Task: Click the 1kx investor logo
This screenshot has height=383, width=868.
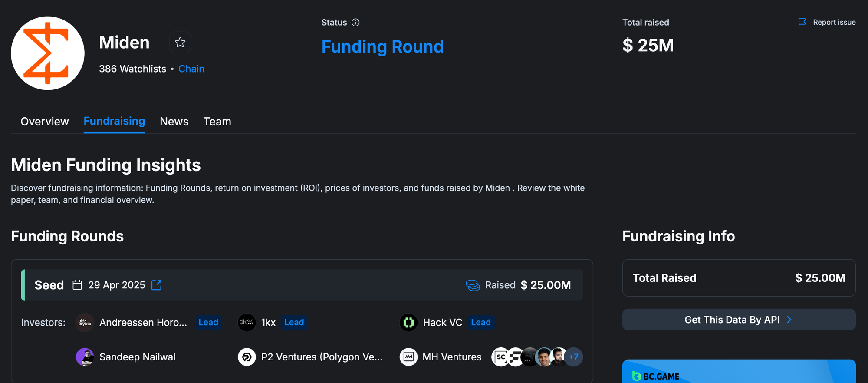Action: pos(247,323)
